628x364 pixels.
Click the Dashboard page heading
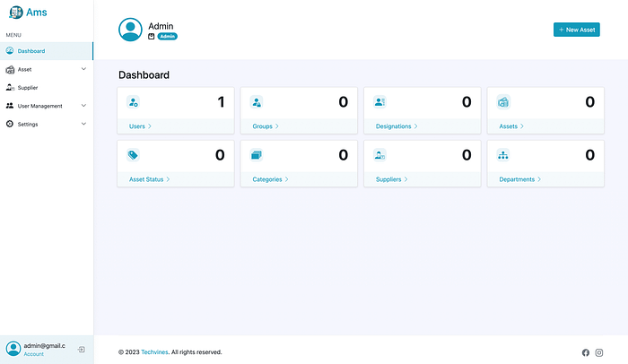tap(144, 75)
